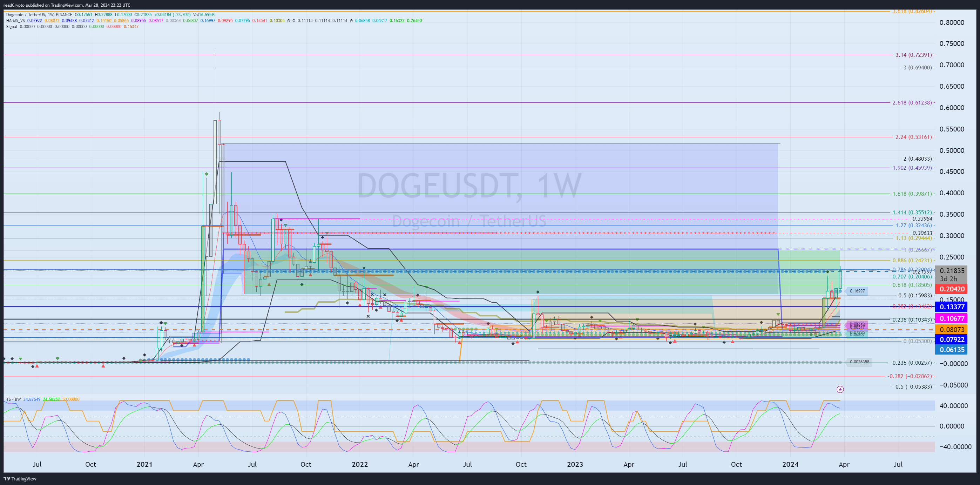This screenshot has width=980, height=485.
Task: Click the small price tag 0.16997
Action: point(857,291)
